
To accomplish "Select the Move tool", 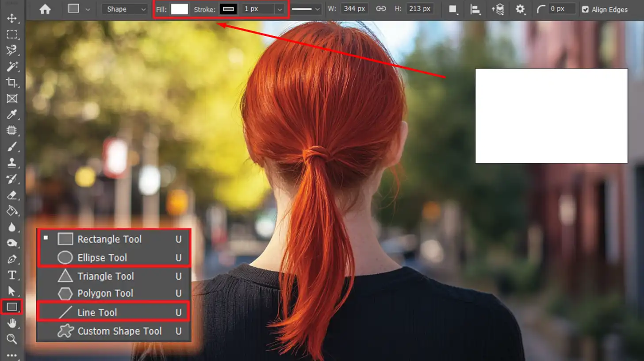I will point(12,18).
